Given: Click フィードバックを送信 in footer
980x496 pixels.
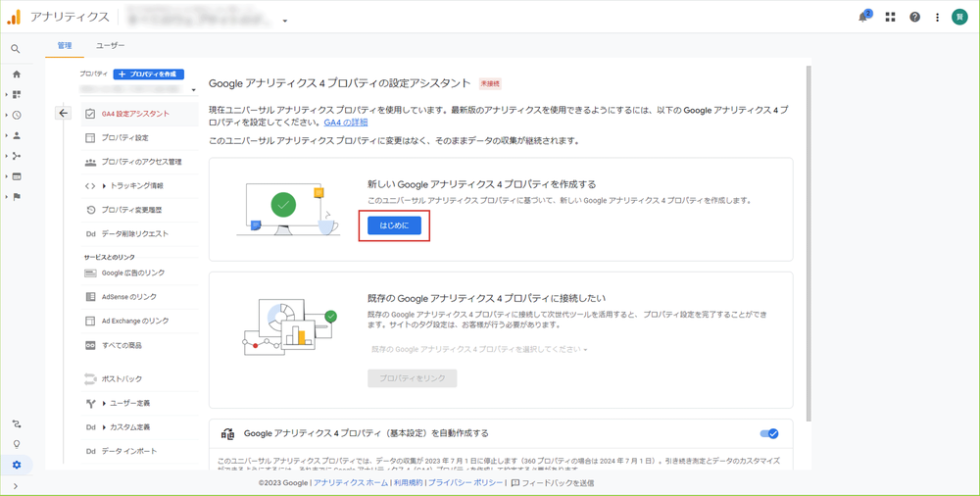Looking at the screenshot, I should pos(553,483).
